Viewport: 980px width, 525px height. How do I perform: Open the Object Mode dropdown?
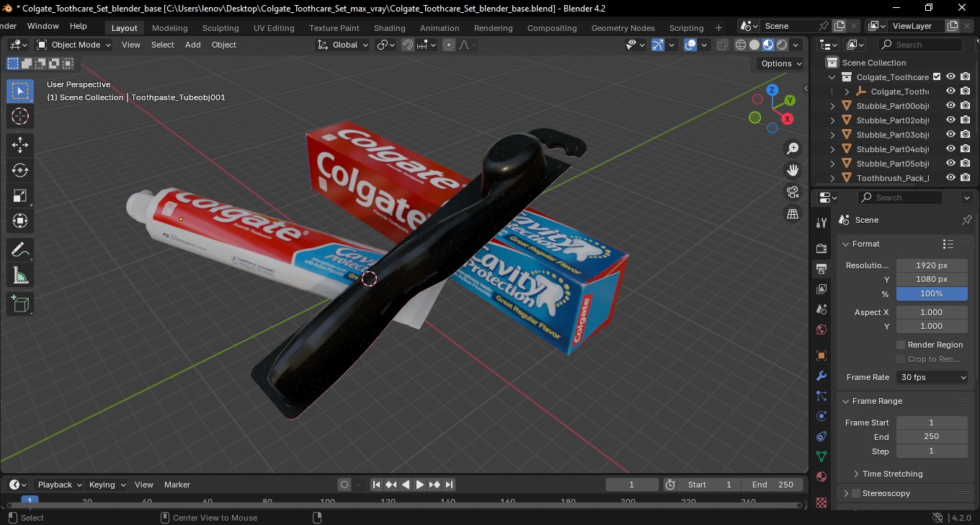[x=74, y=45]
